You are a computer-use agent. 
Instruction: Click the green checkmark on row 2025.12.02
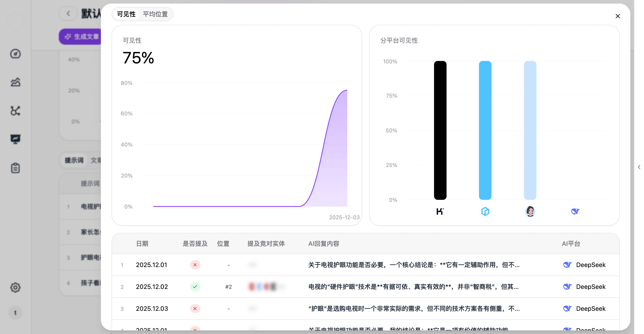coord(195,287)
